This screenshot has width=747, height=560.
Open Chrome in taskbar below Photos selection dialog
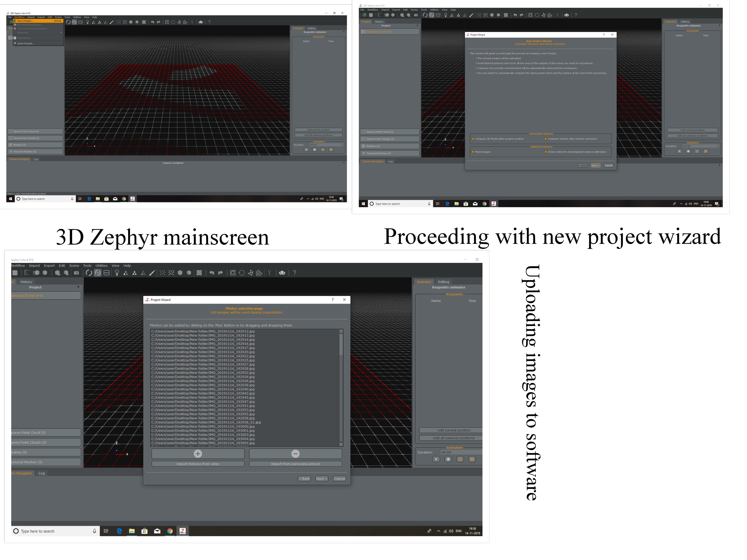tap(170, 531)
